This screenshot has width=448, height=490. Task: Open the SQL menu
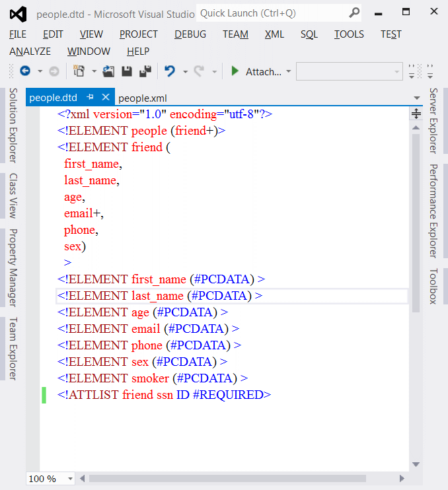pos(309,34)
